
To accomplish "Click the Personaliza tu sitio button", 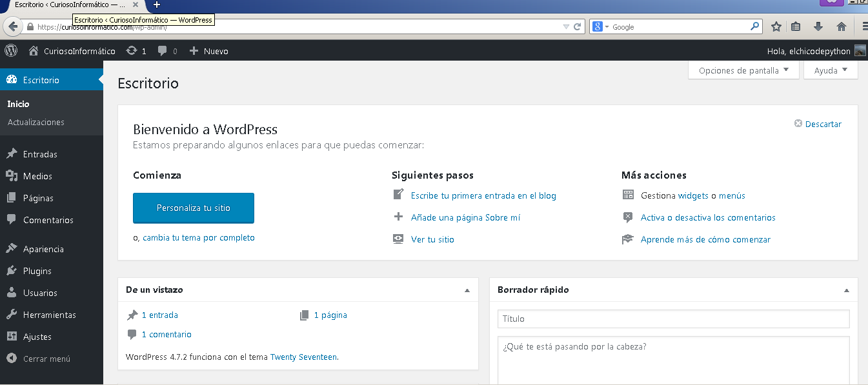I will [x=194, y=208].
